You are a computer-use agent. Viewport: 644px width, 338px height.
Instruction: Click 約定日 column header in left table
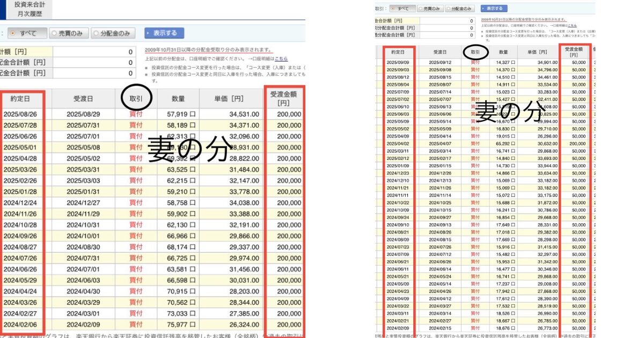click(23, 99)
